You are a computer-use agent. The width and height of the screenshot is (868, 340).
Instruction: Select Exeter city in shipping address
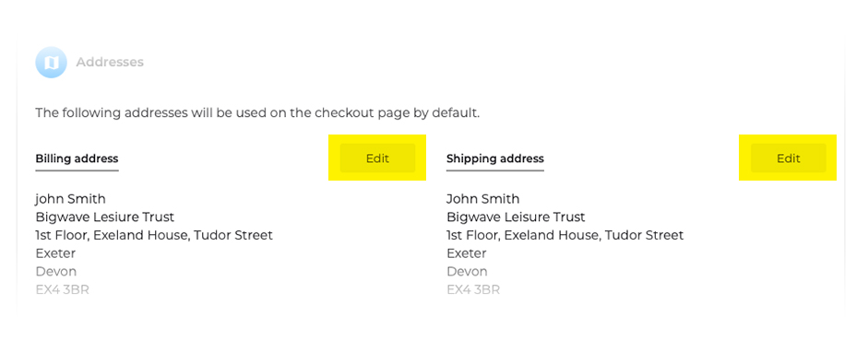pos(467,253)
